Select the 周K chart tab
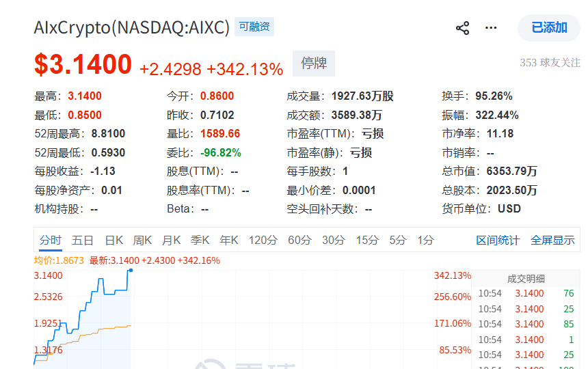Viewport: 588px width, 369px height. 142,240
